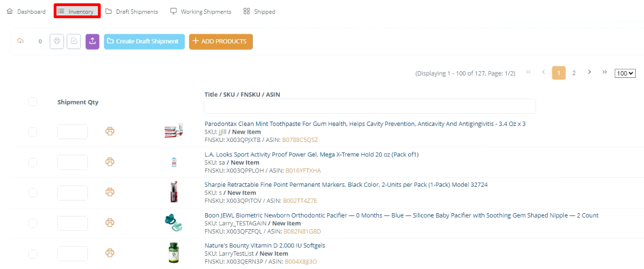Go to the last page using double arrow
644x269 pixels.
pos(604,72)
